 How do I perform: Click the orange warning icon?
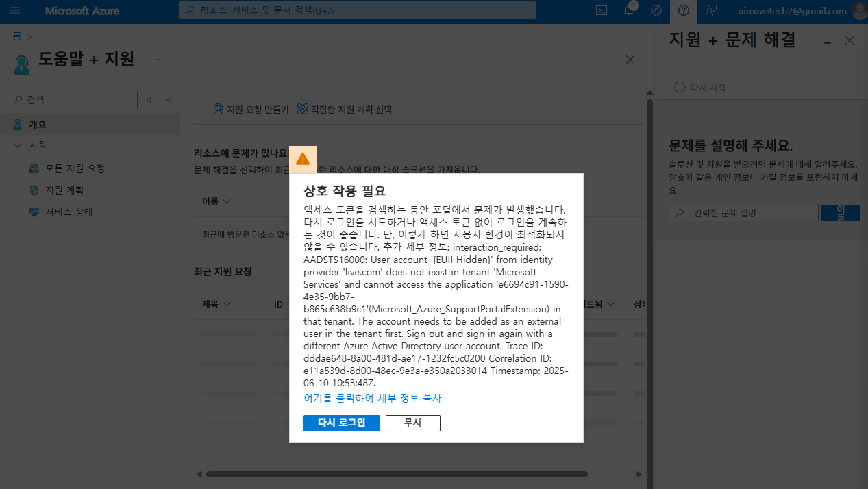[x=303, y=160]
